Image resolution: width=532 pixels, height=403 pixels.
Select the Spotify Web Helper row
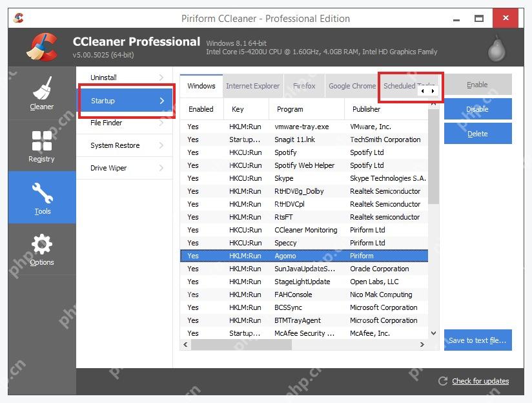point(304,165)
